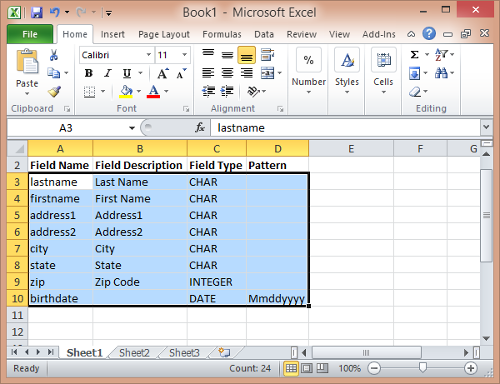Click Merge and Center icon
This screenshot has width=500, height=384.
268,73
